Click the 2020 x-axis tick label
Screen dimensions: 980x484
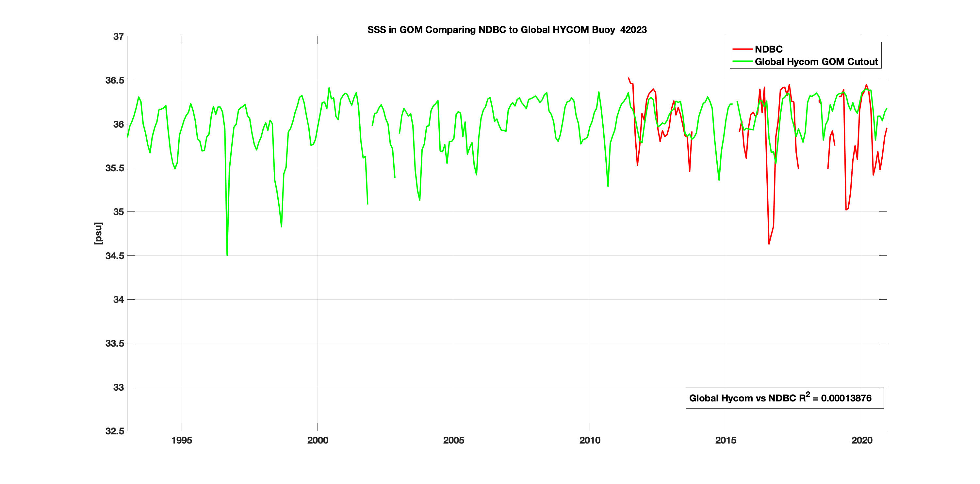pos(862,440)
